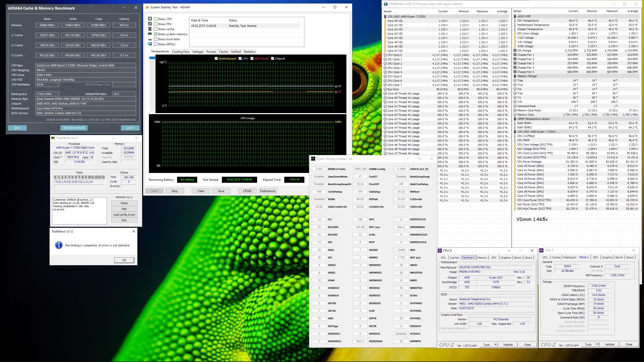Open Tools dropdown arrow in CPU-Z Mainboard window
Viewport: 644px width, 362px height.
pyautogui.click(x=495, y=345)
